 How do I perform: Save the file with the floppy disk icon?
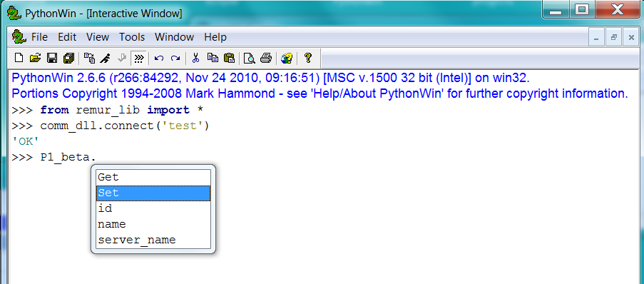pos(52,58)
